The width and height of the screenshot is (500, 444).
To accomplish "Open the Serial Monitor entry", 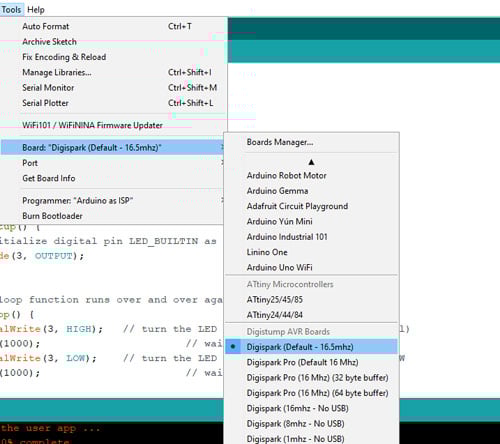I will (x=113, y=88).
